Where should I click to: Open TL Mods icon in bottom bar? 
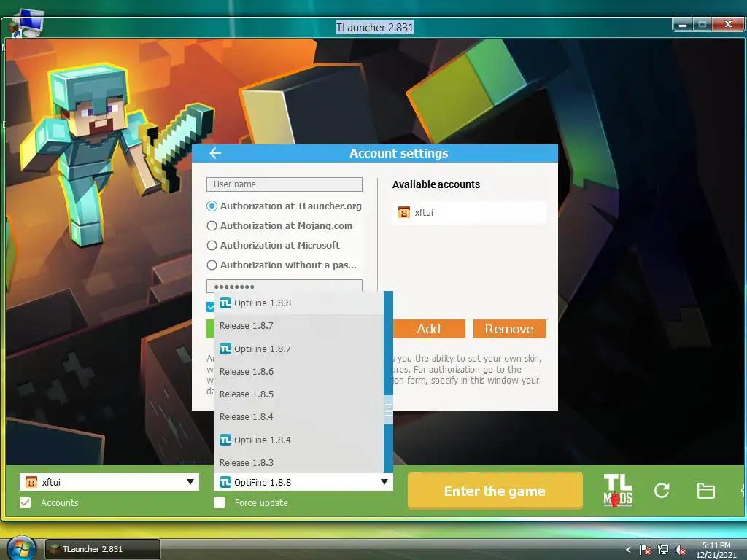tap(618, 491)
